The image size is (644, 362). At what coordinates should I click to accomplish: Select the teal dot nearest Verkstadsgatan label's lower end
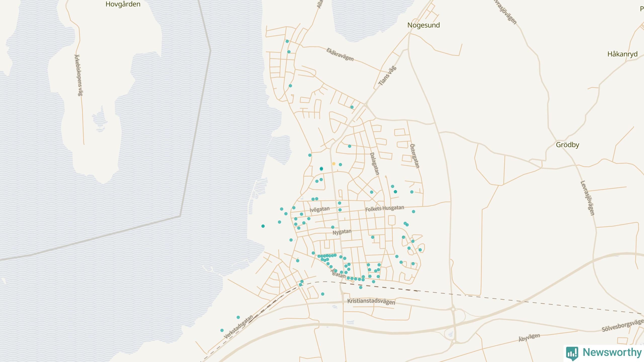click(x=222, y=330)
